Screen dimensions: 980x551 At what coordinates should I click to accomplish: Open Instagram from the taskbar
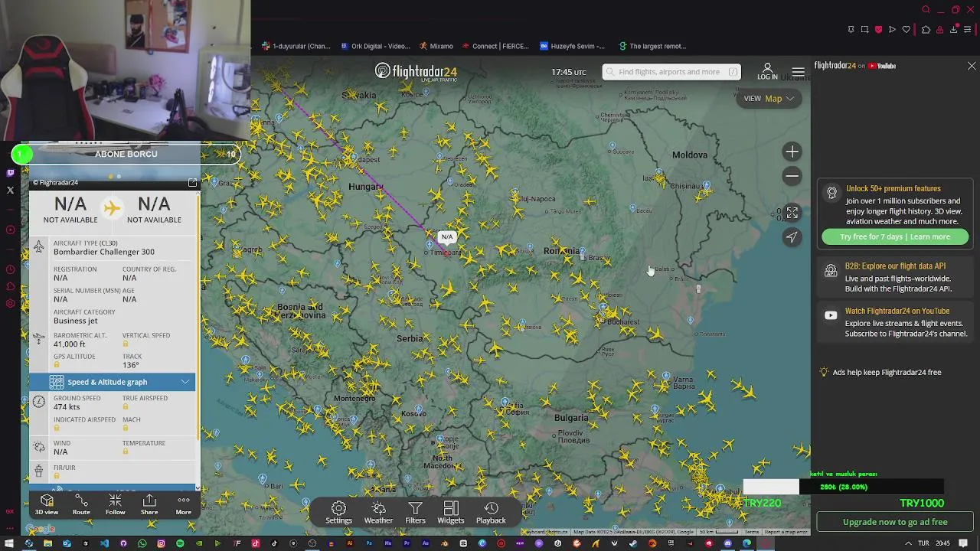point(161,543)
